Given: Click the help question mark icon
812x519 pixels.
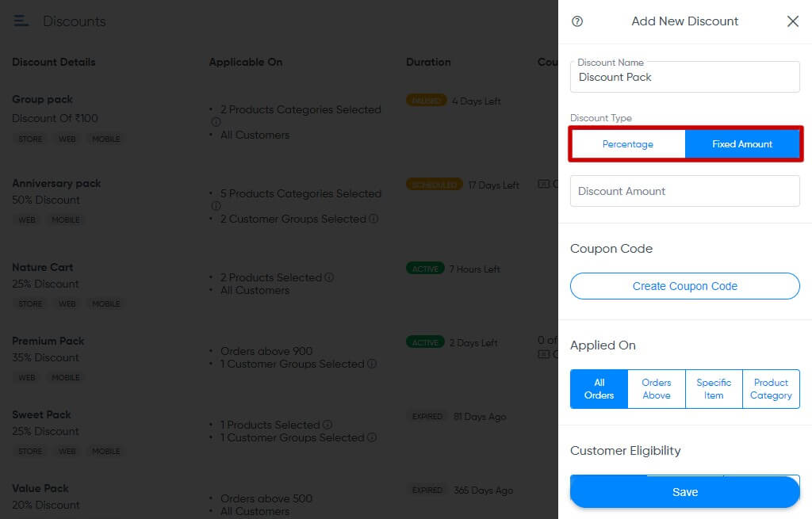Looking at the screenshot, I should point(576,21).
